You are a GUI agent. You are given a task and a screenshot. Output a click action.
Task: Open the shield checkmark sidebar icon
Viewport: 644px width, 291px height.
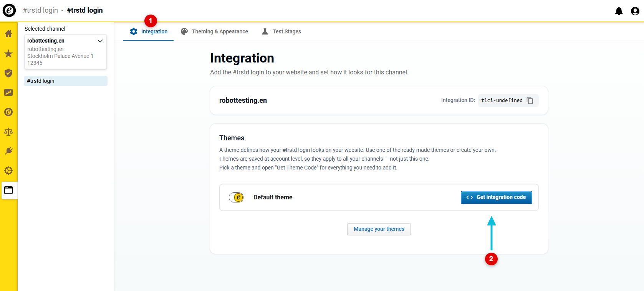8,73
